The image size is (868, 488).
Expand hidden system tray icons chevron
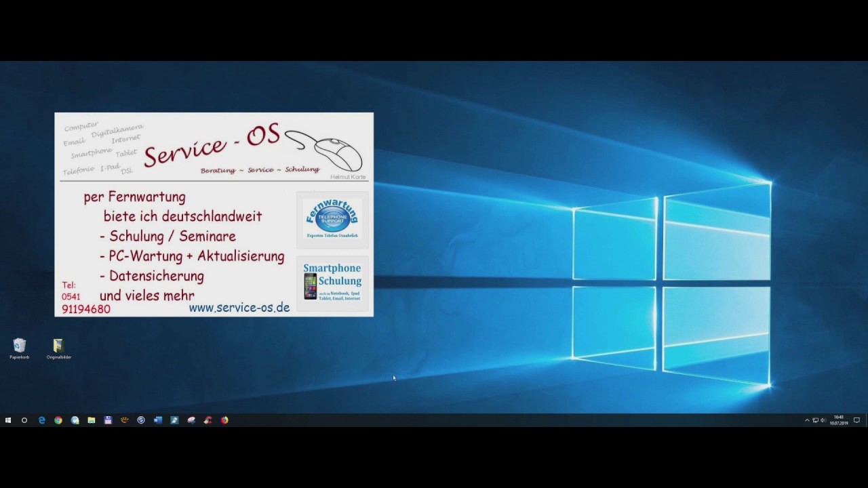click(807, 420)
